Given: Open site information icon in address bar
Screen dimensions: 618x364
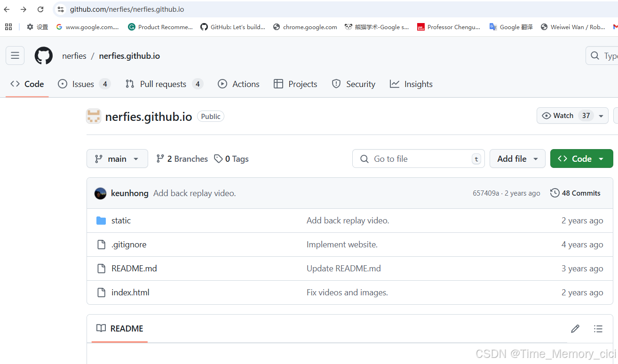Looking at the screenshot, I should (60, 9).
